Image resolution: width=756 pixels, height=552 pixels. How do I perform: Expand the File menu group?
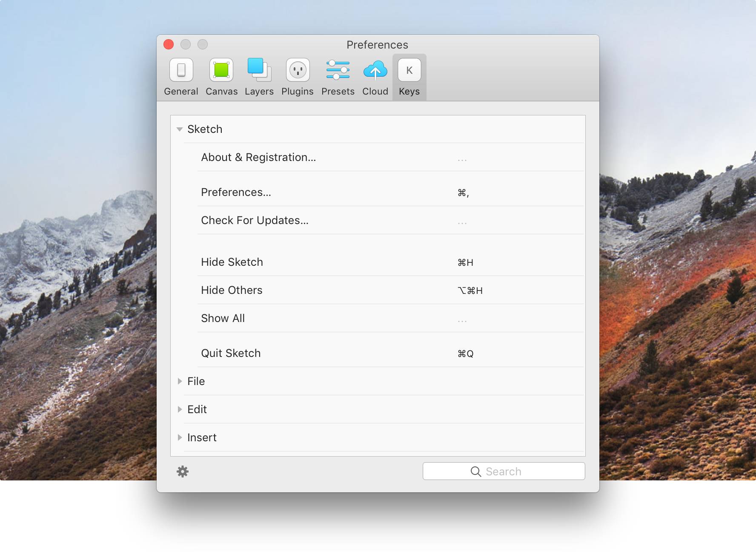click(x=180, y=381)
